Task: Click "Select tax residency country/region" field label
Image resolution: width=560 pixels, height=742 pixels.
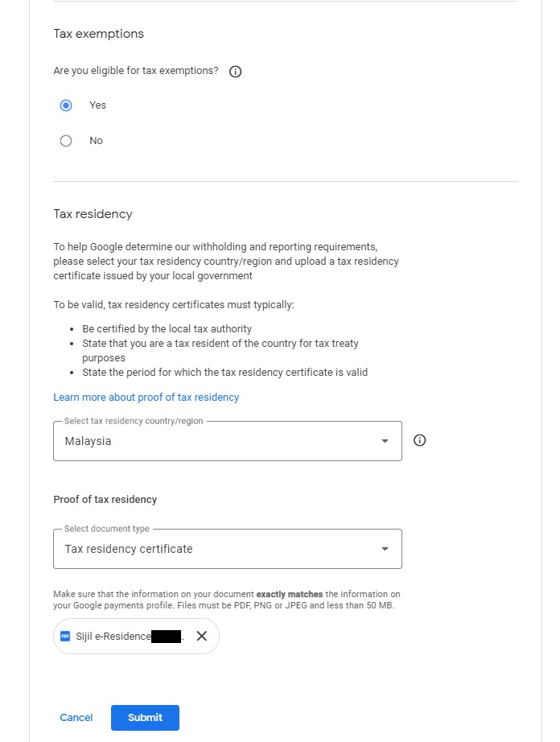Action: [x=134, y=422]
